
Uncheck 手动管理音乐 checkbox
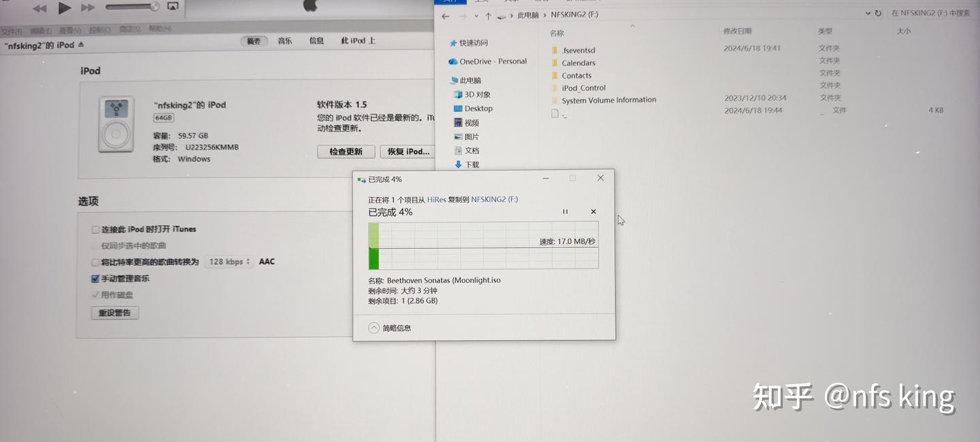[x=95, y=279]
